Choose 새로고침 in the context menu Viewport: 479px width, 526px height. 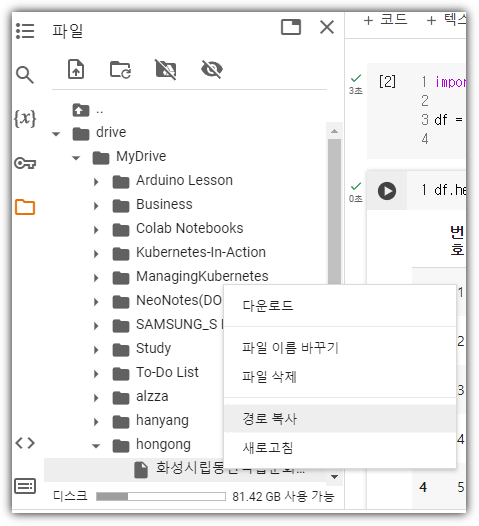340,447
